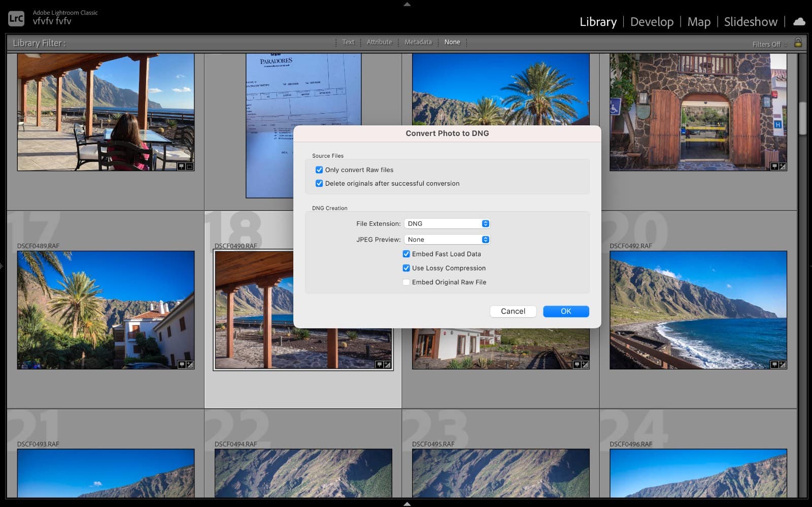The width and height of the screenshot is (812, 507).
Task: Disable Use Lossy Compression checkbox
Action: [x=406, y=268]
